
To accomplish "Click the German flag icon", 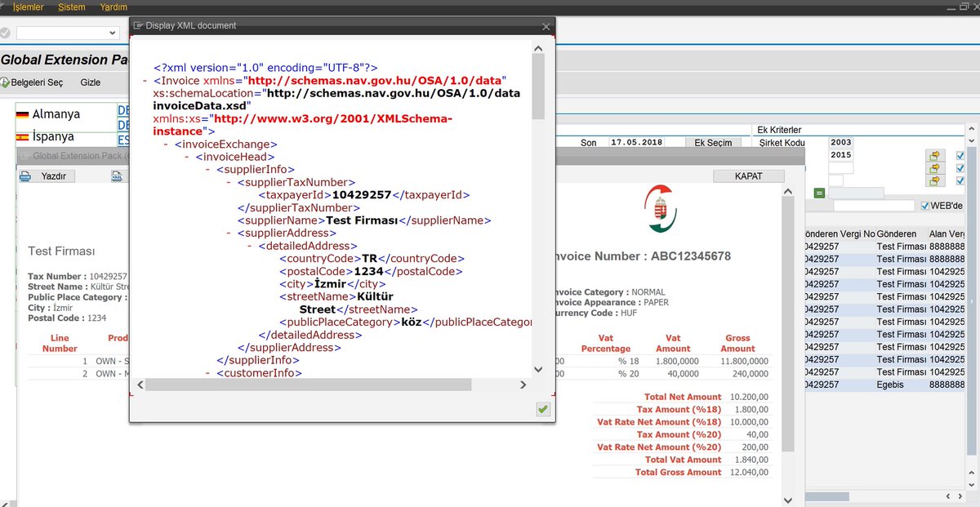I will tap(22, 115).
